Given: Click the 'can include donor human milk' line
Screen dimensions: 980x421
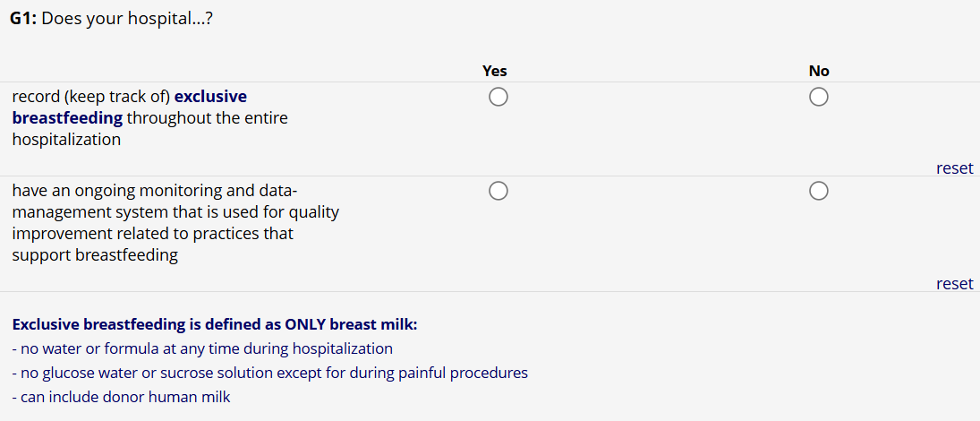Looking at the screenshot, I should click(x=121, y=397).
